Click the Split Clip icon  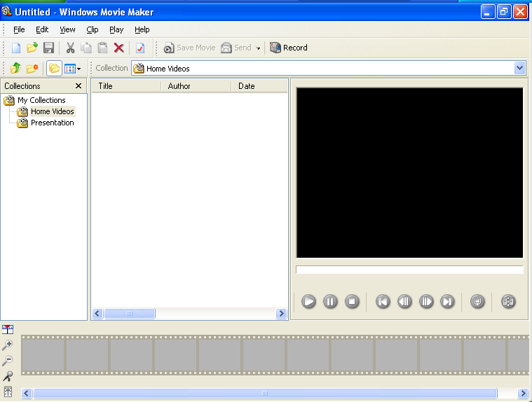[508, 302]
